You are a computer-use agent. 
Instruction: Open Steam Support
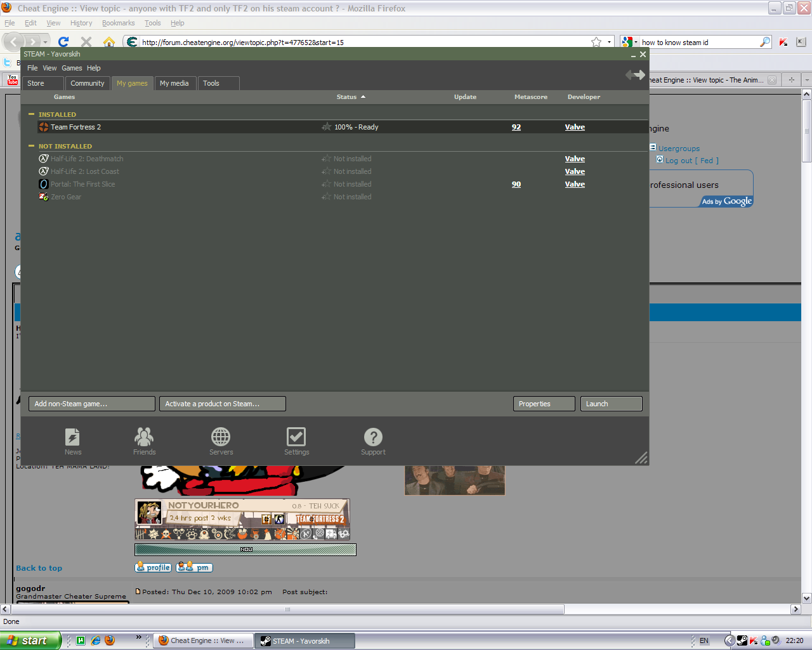(x=373, y=441)
